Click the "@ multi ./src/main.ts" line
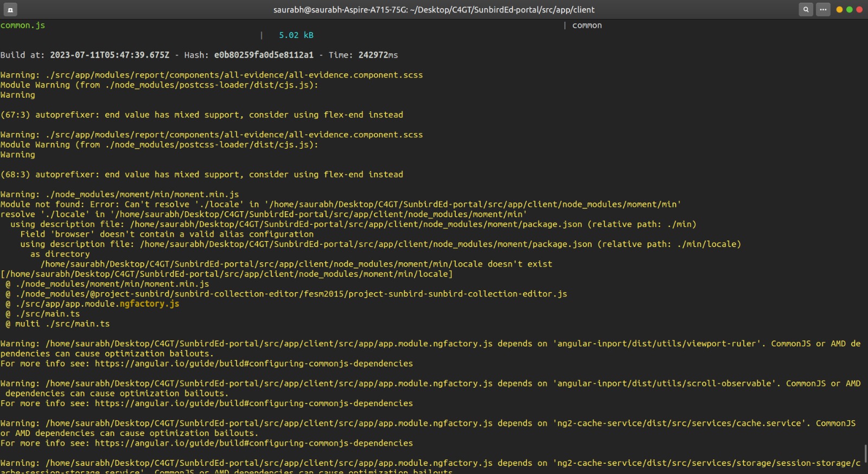Image resolution: width=868 pixels, height=474 pixels. (x=58, y=324)
